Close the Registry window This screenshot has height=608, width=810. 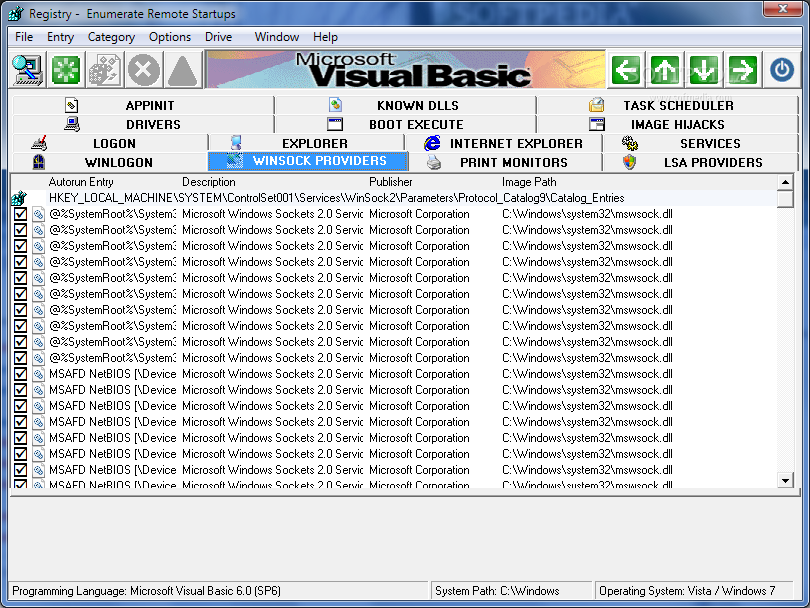coord(782,8)
